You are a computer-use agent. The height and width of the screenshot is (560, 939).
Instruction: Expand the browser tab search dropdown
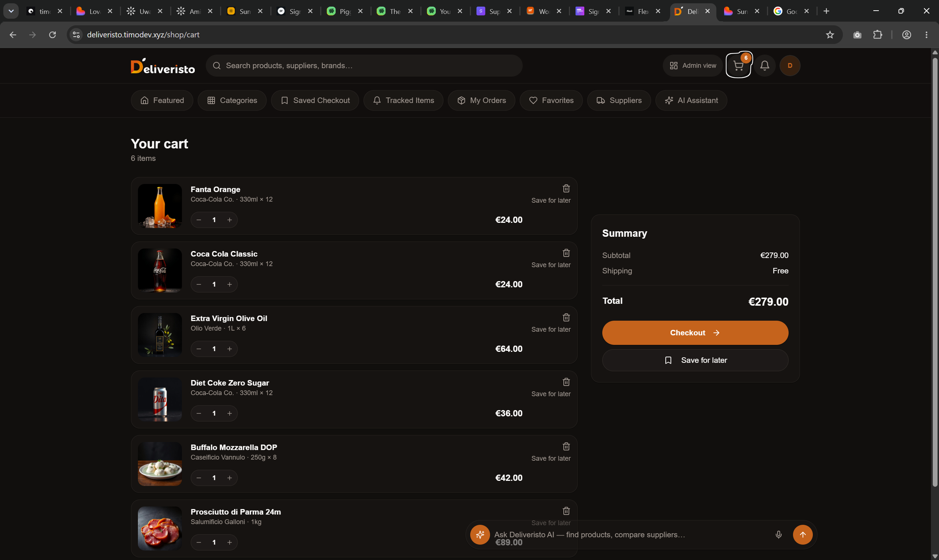click(11, 11)
